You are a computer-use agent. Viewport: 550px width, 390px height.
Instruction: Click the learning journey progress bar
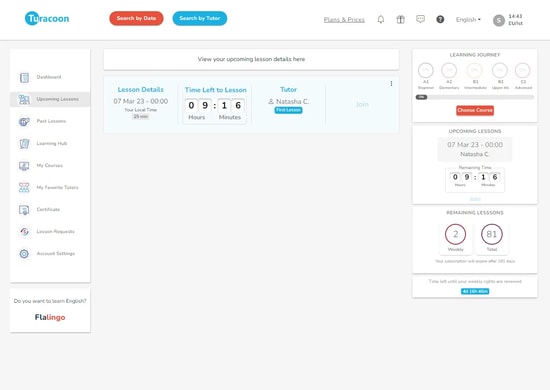(x=475, y=97)
